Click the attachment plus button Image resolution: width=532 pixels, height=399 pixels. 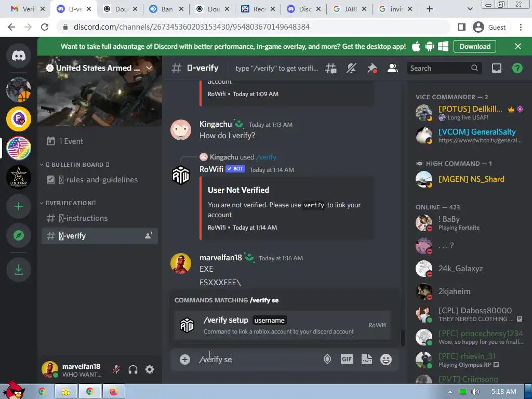tap(184, 360)
